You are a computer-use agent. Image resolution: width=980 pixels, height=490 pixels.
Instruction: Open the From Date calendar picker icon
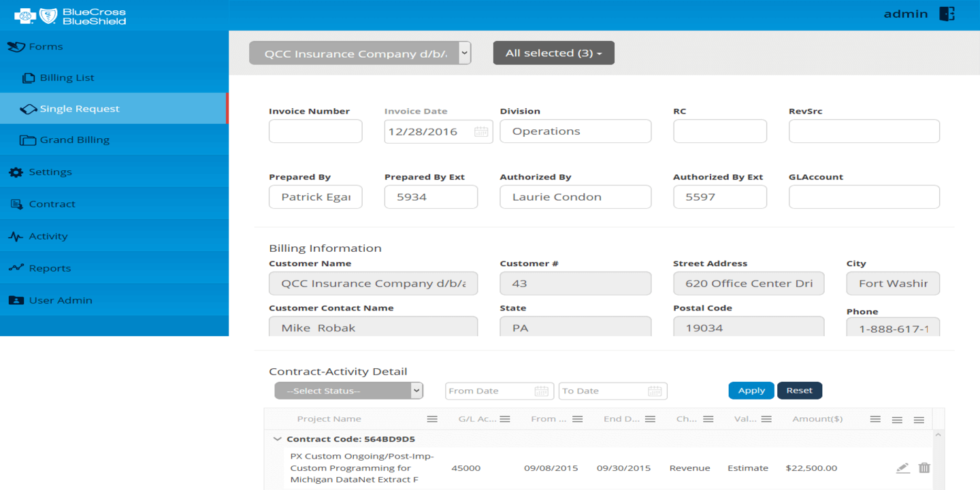point(541,391)
